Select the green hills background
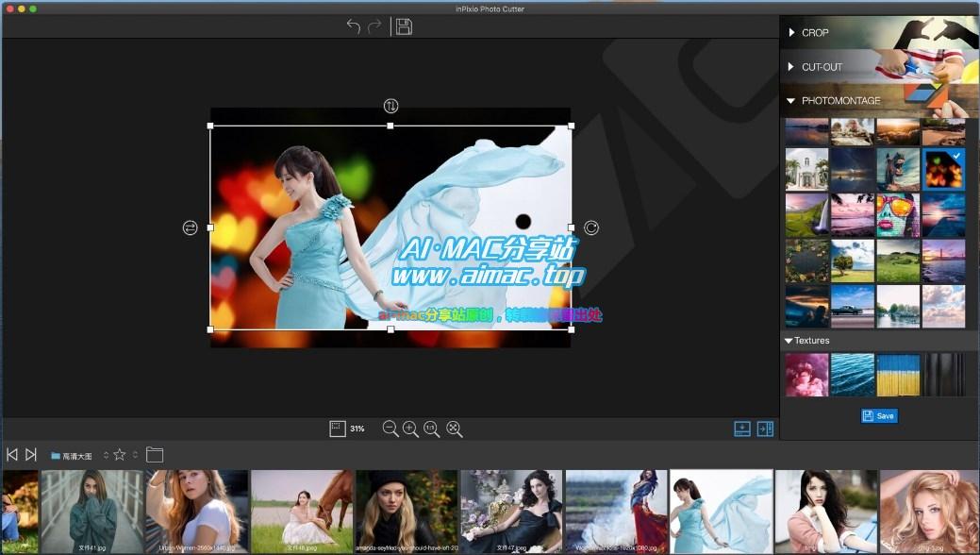This screenshot has width=980, height=555. click(x=898, y=261)
